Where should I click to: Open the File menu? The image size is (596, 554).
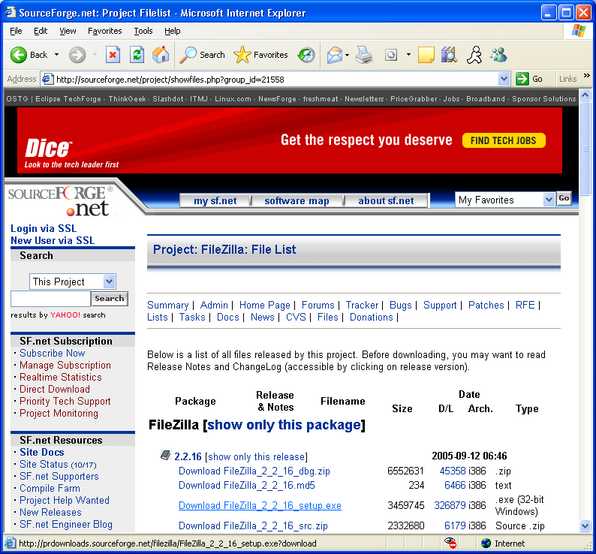click(16, 31)
